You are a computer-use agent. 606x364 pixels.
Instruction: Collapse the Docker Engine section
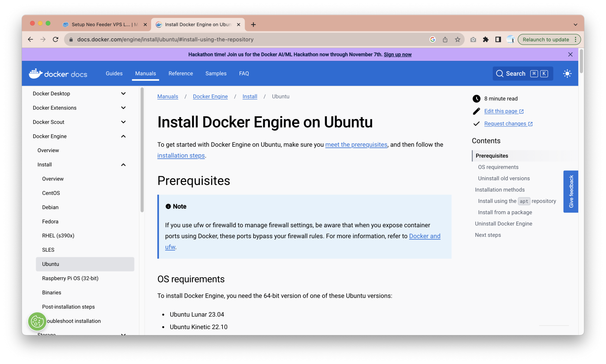123,136
